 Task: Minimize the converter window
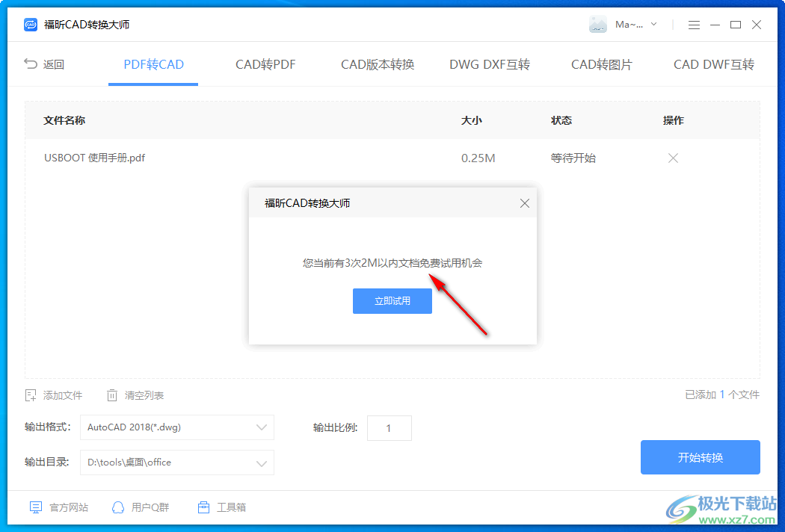click(715, 25)
